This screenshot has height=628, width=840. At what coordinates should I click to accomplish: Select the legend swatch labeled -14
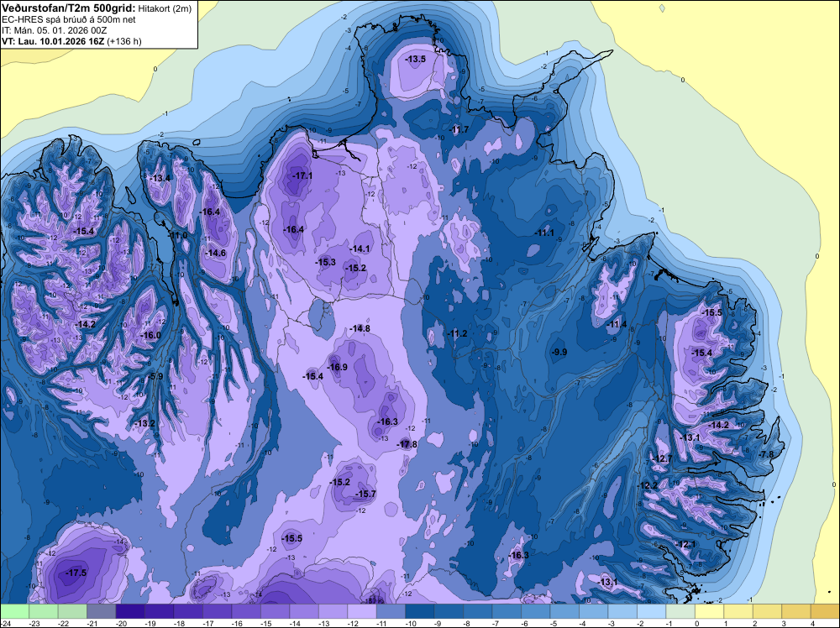(x=304, y=611)
